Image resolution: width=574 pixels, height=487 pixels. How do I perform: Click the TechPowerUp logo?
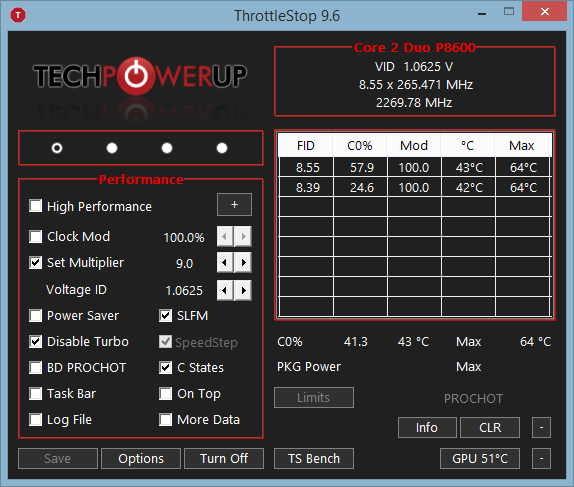coord(140,76)
